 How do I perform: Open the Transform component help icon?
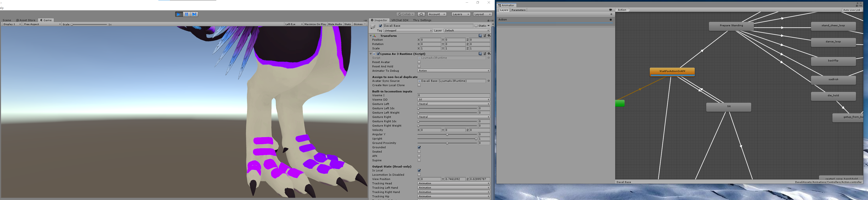click(480, 35)
